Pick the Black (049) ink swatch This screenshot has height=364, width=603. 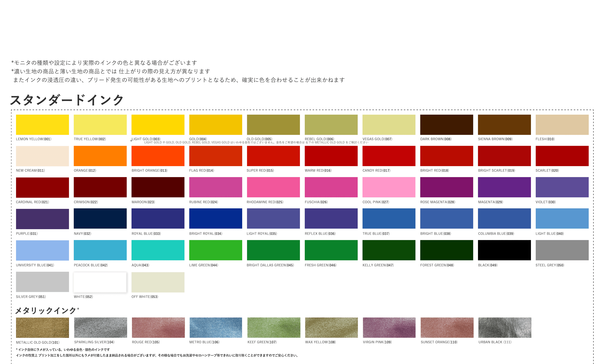504,250
